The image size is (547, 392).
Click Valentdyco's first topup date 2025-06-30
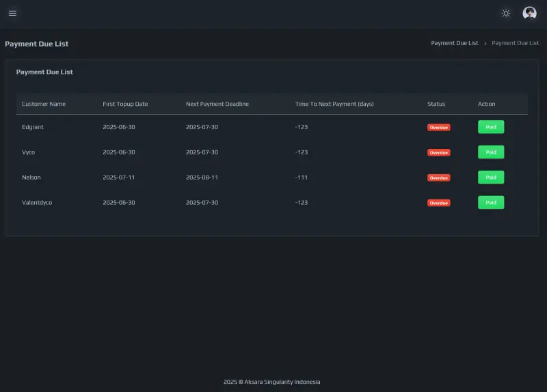point(118,202)
